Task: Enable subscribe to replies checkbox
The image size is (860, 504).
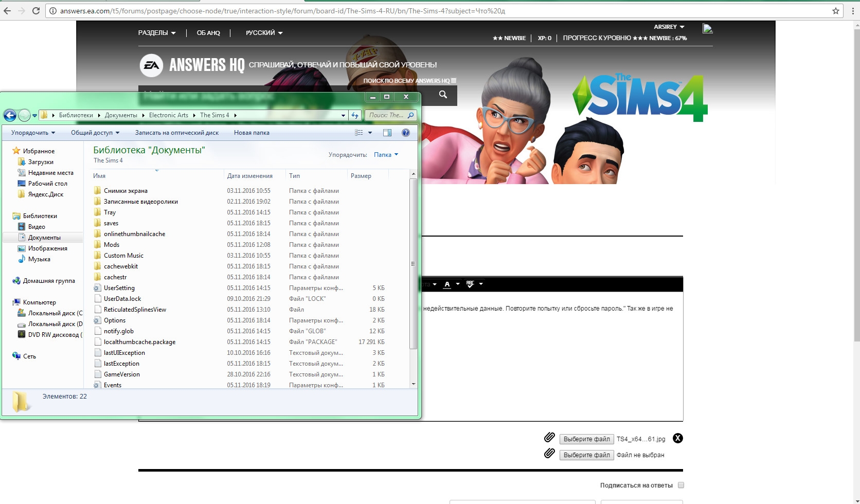Action: (681, 485)
